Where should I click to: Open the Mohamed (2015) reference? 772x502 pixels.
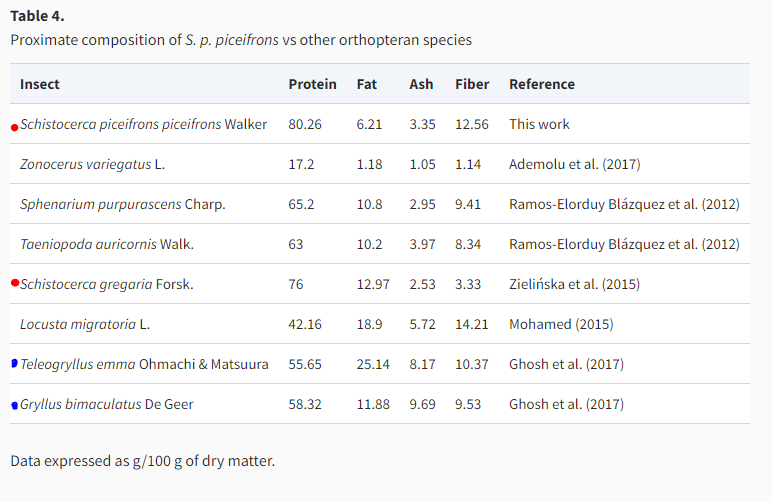[561, 324]
